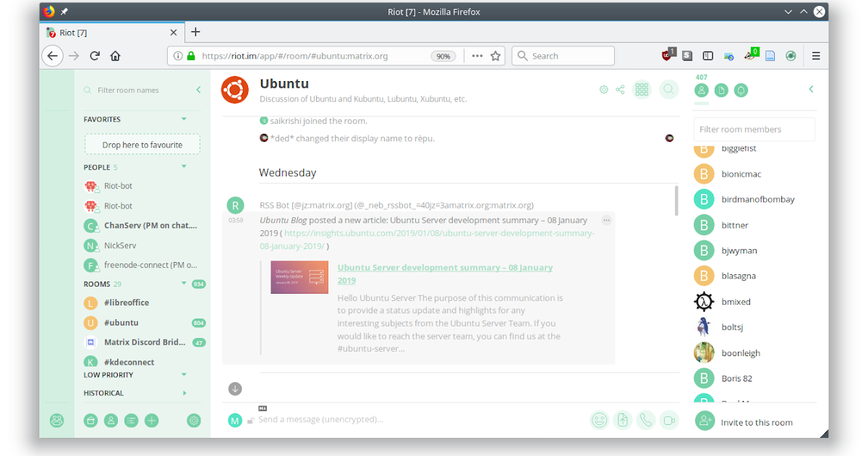Search within the Ubuntu room

click(669, 90)
